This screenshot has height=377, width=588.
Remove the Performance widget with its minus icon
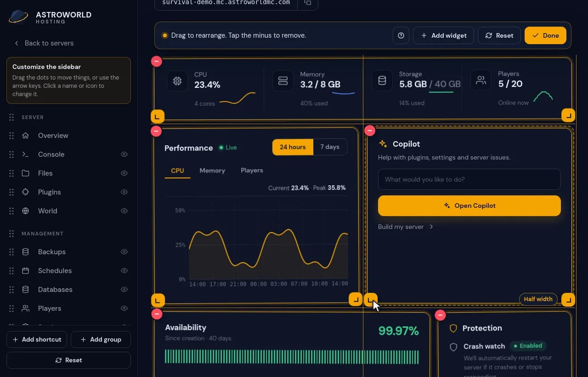[x=156, y=131]
